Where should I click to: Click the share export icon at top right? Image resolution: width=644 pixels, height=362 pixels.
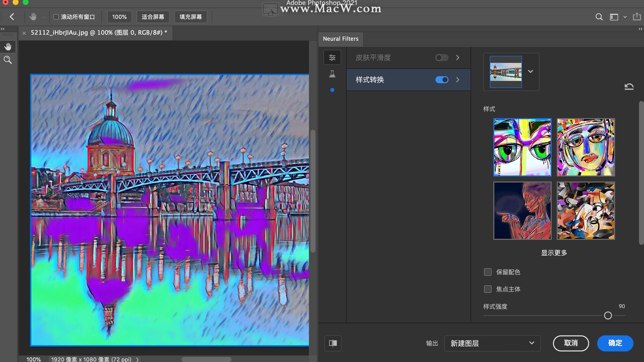(x=637, y=17)
